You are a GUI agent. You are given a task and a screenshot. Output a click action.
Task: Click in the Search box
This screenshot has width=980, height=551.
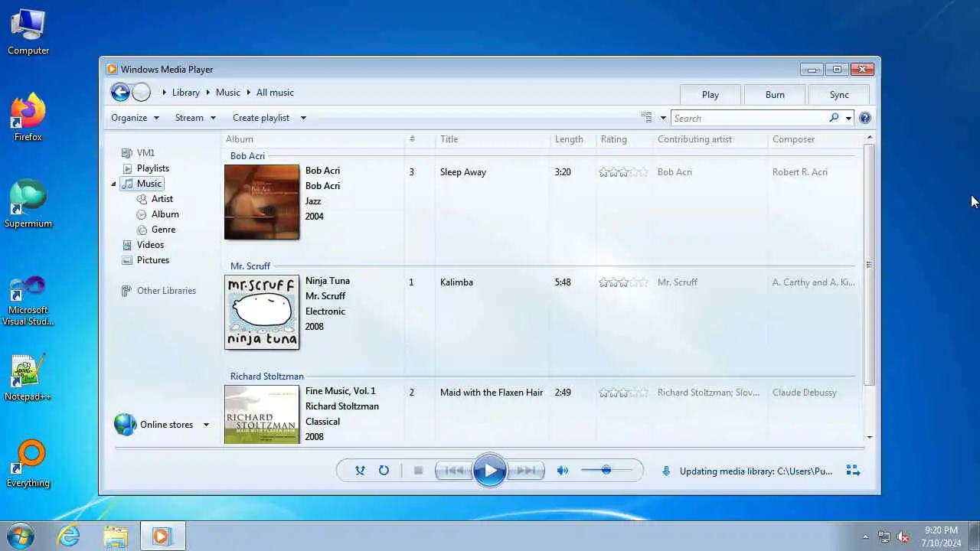point(749,118)
